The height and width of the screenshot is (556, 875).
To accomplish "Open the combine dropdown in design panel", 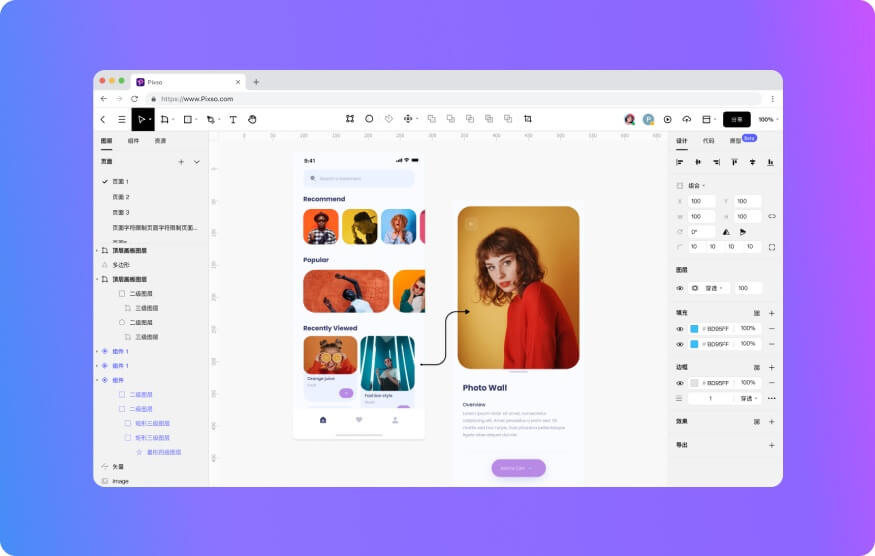I will (x=696, y=186).
